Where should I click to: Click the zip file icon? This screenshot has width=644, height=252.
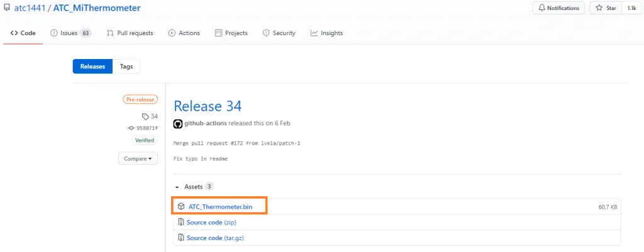click(x=180, y=222)
